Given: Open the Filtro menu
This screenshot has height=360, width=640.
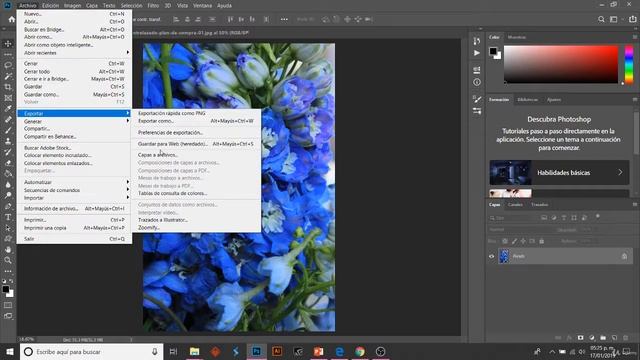Looking at the screenshot, I should click(x=153, y=6).
